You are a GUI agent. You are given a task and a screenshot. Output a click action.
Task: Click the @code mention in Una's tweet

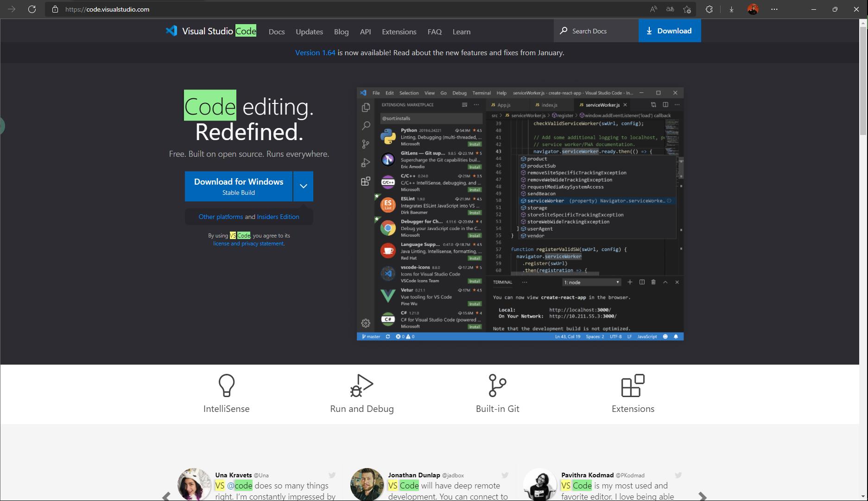240,486
